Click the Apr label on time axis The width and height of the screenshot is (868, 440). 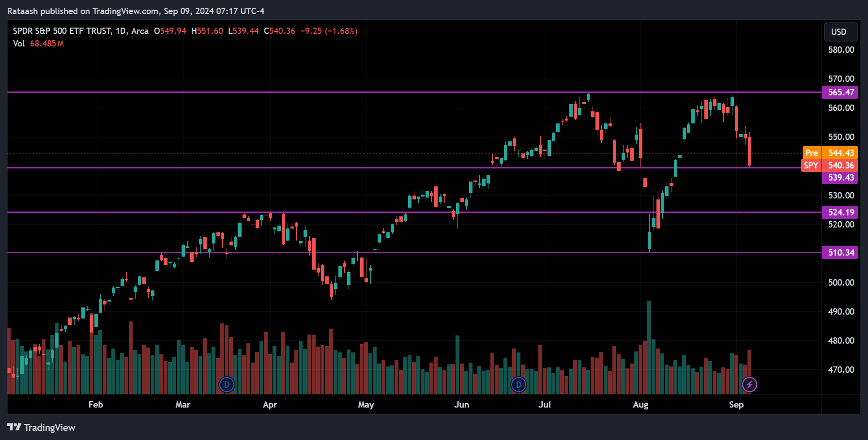coord(270,405)
